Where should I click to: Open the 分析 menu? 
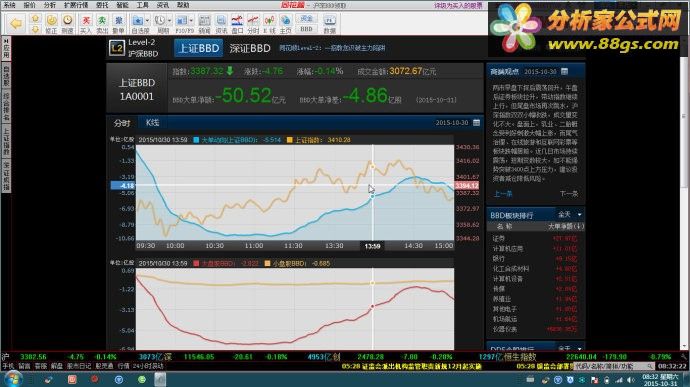50,5
